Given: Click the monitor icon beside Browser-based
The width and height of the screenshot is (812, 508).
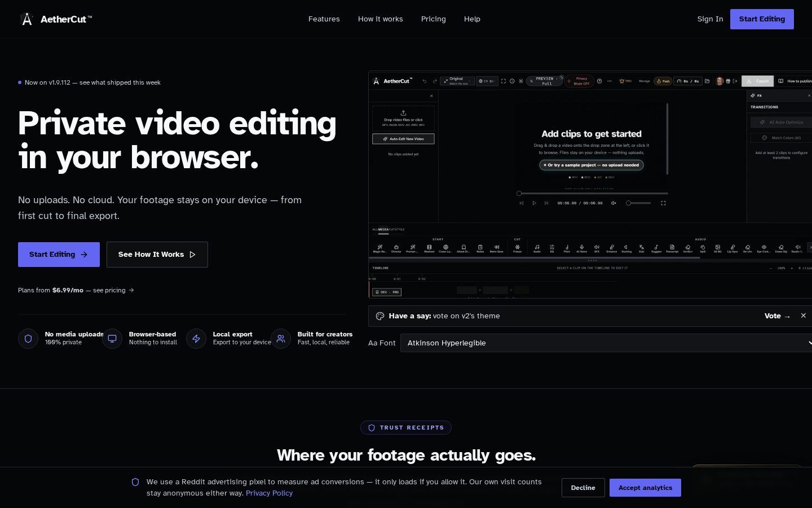Looking at the screenshot, I should 112,339.
